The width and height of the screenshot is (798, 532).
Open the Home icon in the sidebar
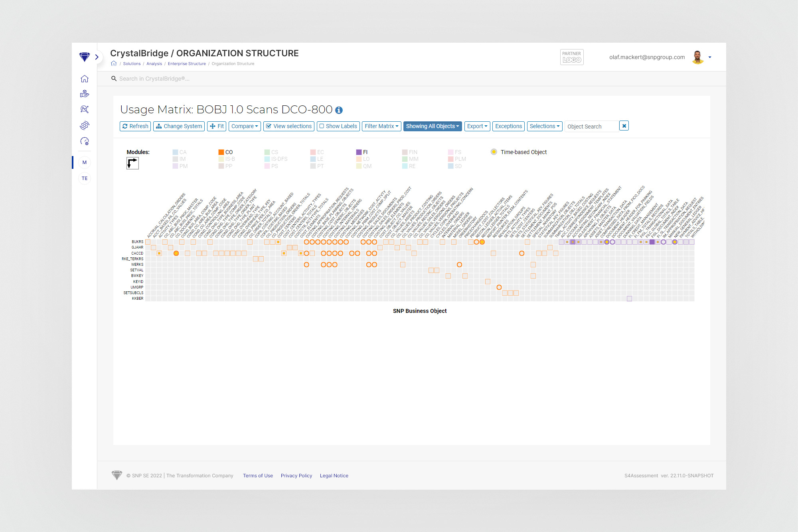tap(84, 79)
